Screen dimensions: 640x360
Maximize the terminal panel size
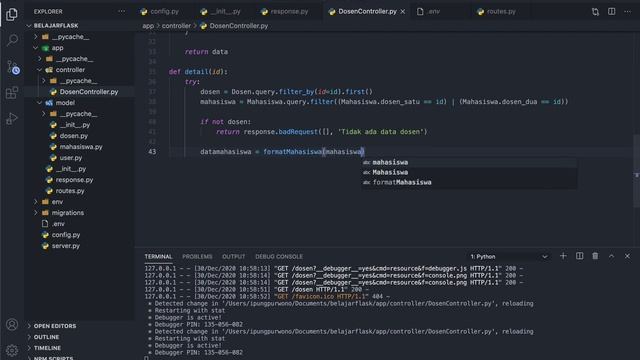click(x=611, y=256)
